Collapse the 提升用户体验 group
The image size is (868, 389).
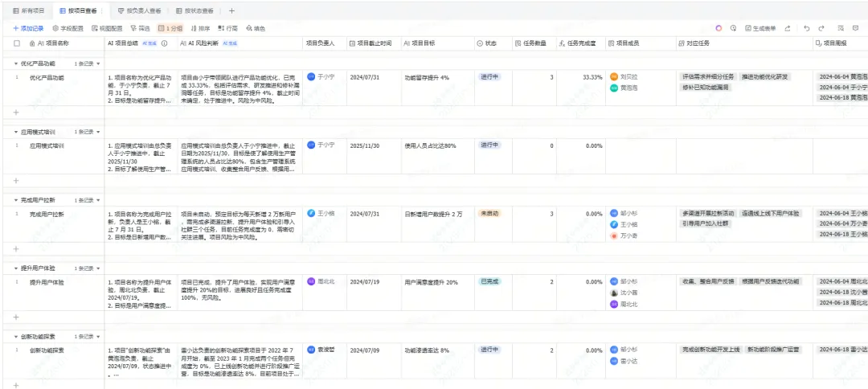(x=16, y=268)
